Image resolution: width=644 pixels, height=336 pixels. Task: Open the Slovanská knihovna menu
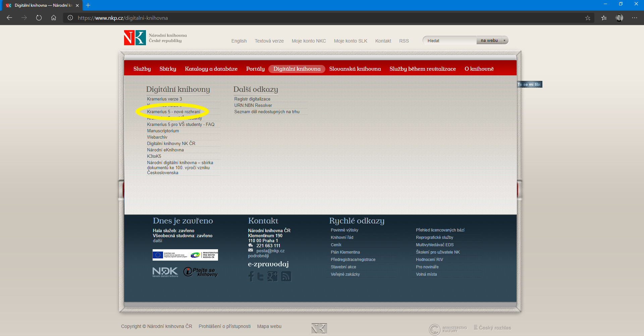[x=355, y=69]
